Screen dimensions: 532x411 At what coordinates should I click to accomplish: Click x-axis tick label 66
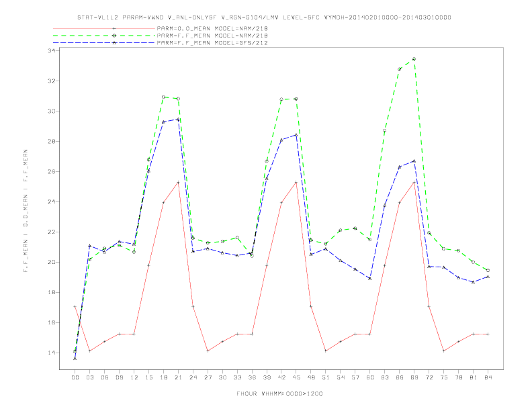[400, 377]
